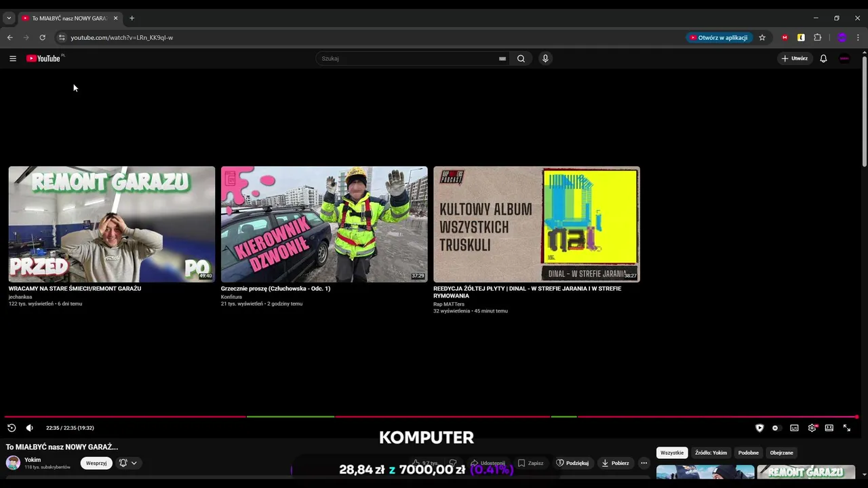This screenshot has width=868, height=488.
Task: Open more actions three-dot menu under video
Action: click(644, 463)
